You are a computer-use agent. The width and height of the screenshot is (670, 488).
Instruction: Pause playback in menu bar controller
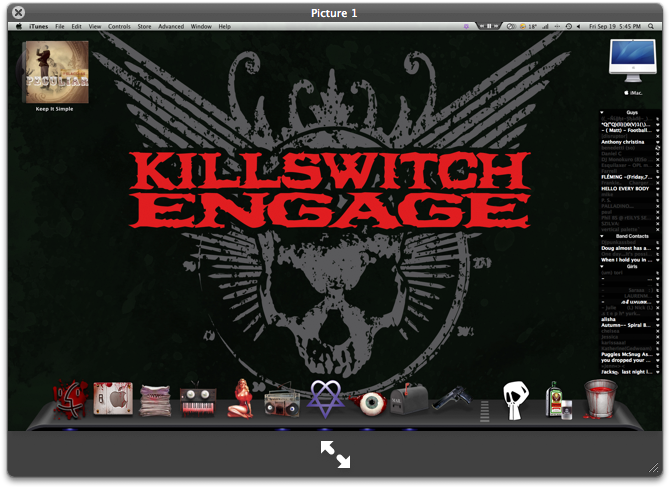[x=489, y=26]
